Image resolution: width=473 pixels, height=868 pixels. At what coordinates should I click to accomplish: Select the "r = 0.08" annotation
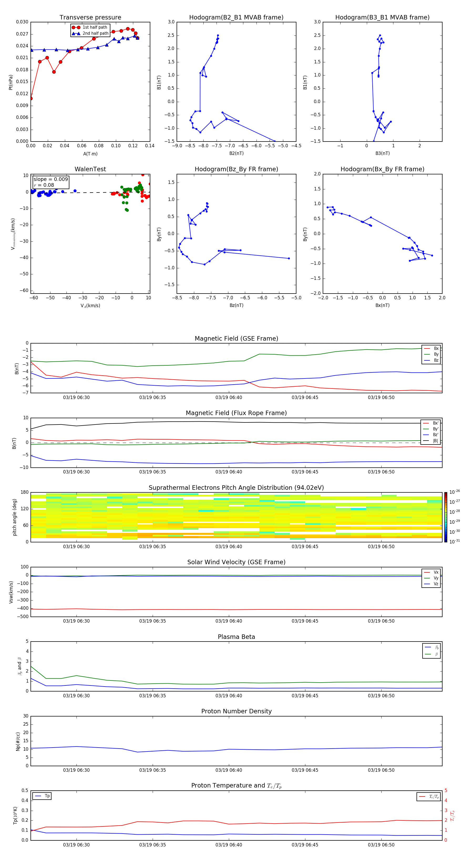coord(44,185)
